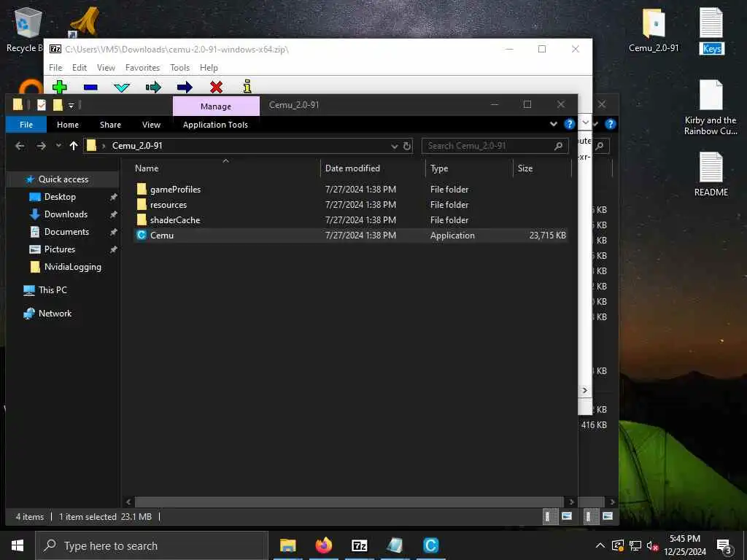Click the Back arrow in Explorer
Image resolution: width=747 pixels, height=560 pixels.
[x=20, y=146]
